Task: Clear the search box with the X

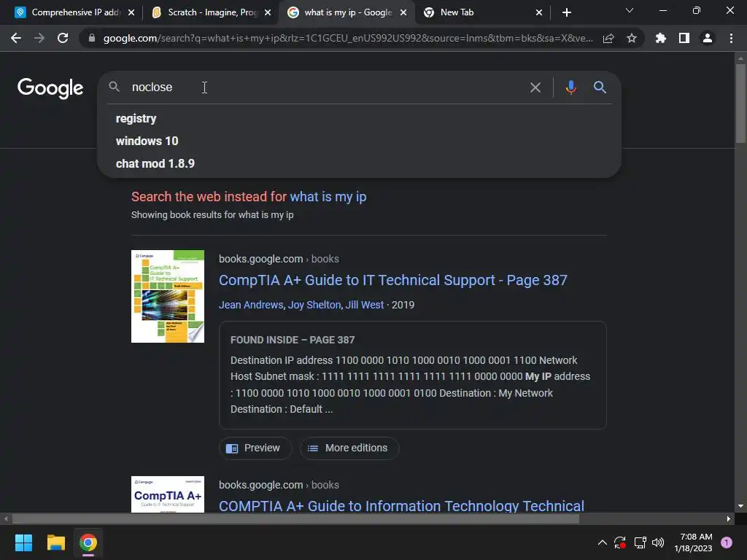Action: click(x=535, y=87)
